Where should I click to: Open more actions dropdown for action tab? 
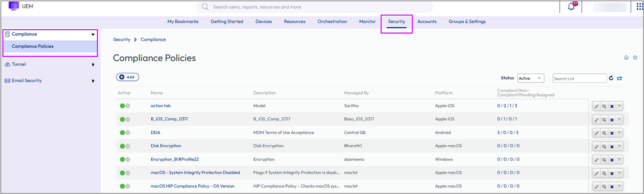(x=619, y=106)
